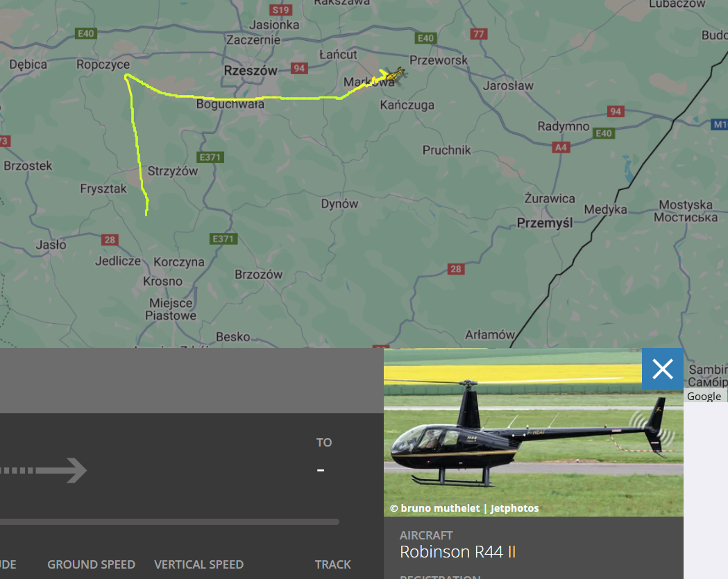Click the S19 road shield

(280, 10)
